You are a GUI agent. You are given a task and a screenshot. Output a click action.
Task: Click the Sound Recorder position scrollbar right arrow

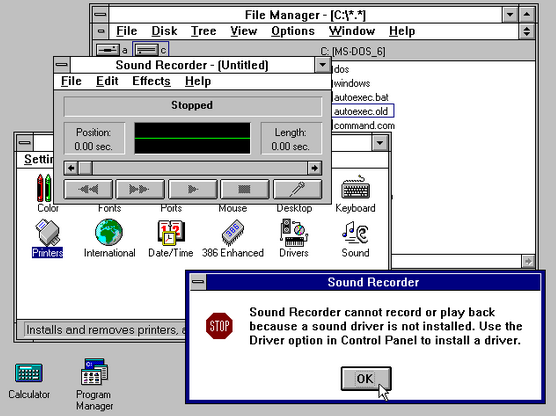[315, 168]
